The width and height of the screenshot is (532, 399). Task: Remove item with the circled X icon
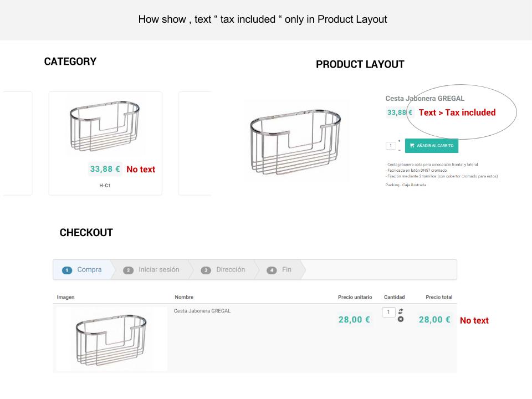point(400,320)
